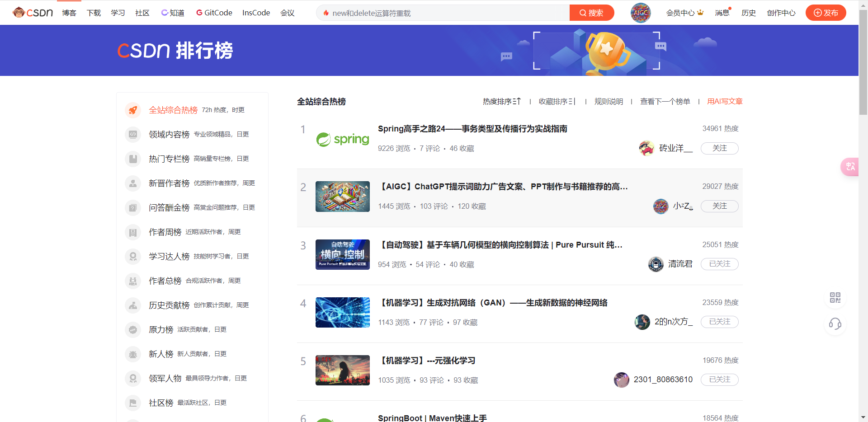Open 创作中心 menu

(x=781, y=13)
